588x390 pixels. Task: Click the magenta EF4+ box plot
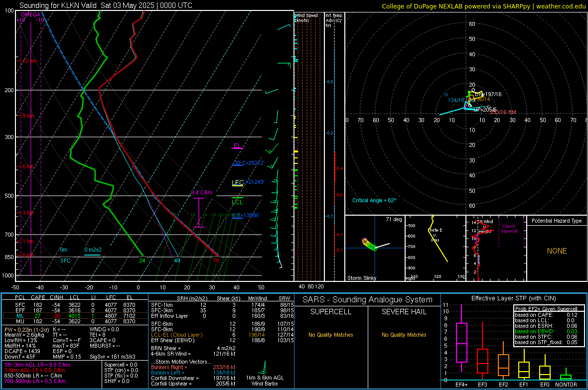pos(461,338)
